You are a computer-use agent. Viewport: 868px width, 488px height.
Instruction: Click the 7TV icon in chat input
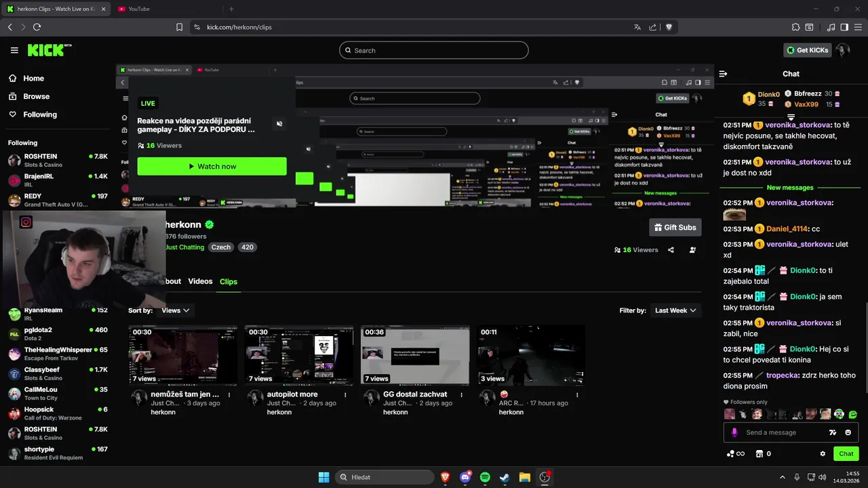pyautogui.click(x=833, y=432)
